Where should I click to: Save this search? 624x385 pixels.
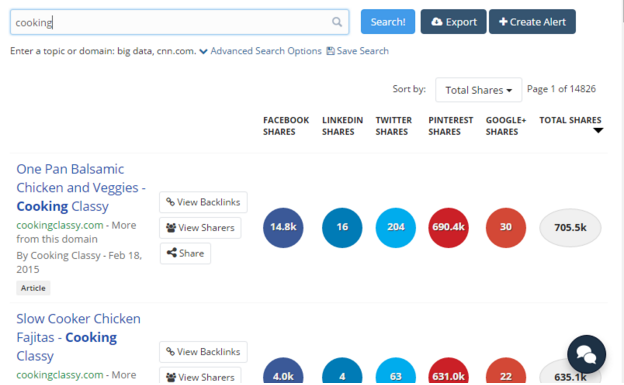pyautogui.click(x=358, y=51)
